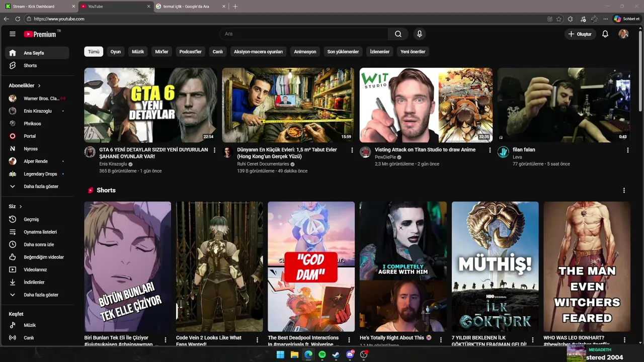This screenshot has height=362, width=644.
Task: Open the Abonelikler section chevron
Action: pyautogui.click(x=39, y=85)
